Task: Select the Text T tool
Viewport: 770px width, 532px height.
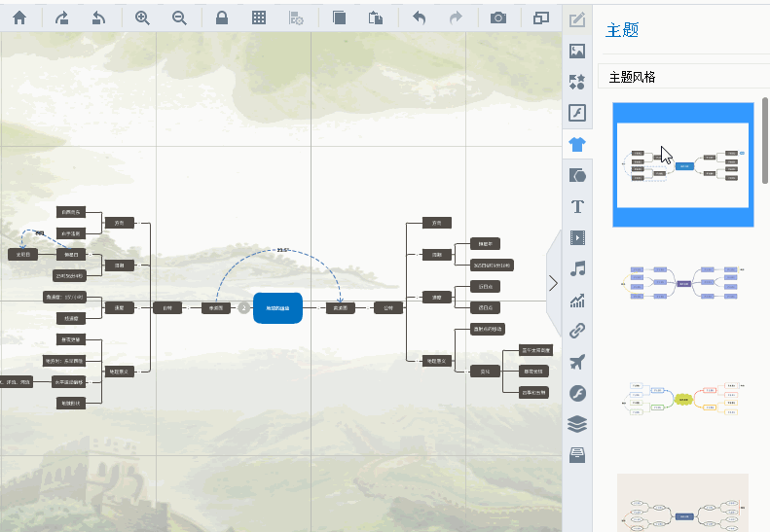Action: coord(577,206)
